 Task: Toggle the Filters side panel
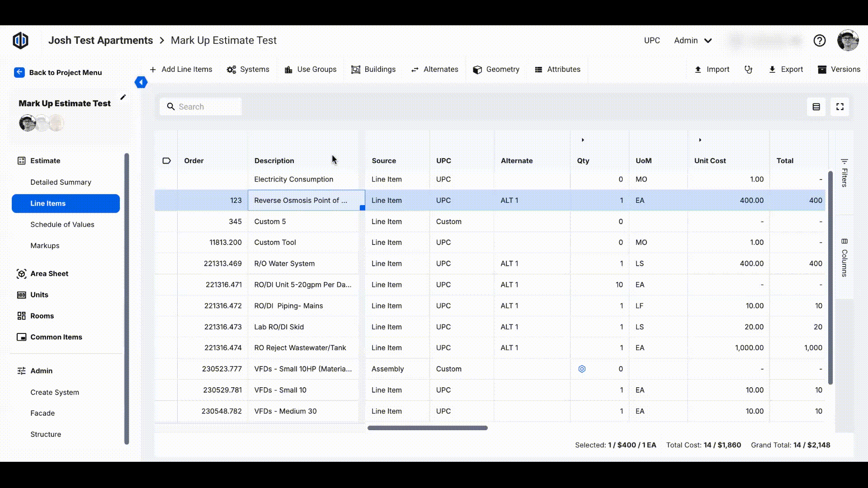point(844,173)
